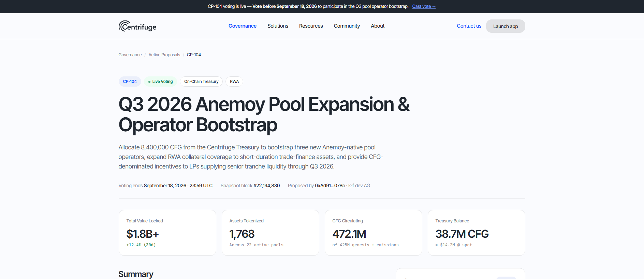Click the Summary section heading
The height and width of the screenshot is (279, 644).
(136, 274)
